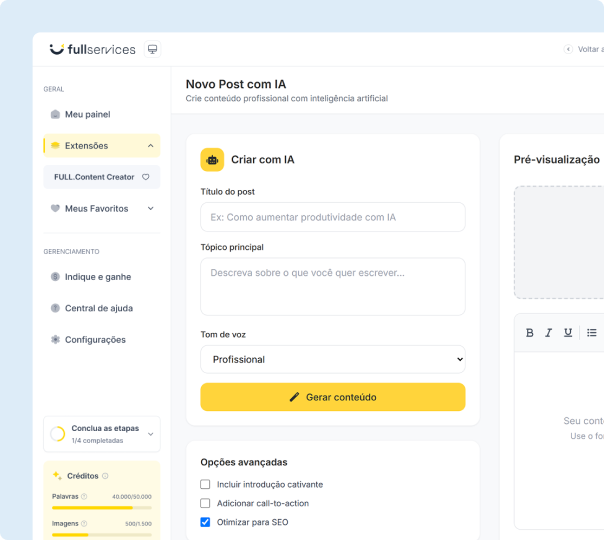Collapse the Extensões sidebar section
The width and height of the screenshot is (604, 540).
coord(150,146)
